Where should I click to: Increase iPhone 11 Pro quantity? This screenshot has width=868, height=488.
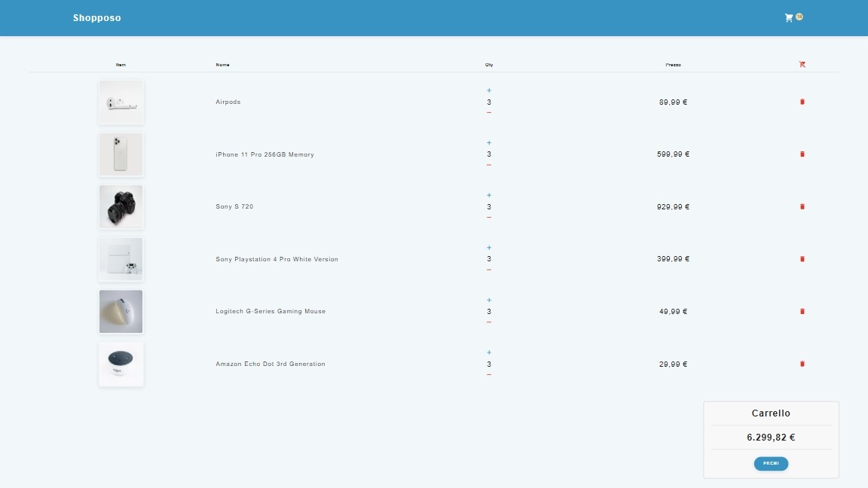click(x=489, y=143)
